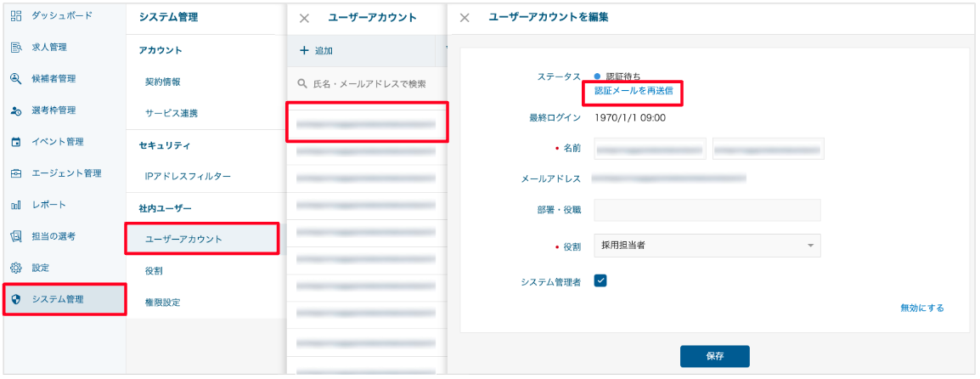Click the イベント管理 calendar icon
This screenshot has height=379, width=980.
(x=16, y=142)
